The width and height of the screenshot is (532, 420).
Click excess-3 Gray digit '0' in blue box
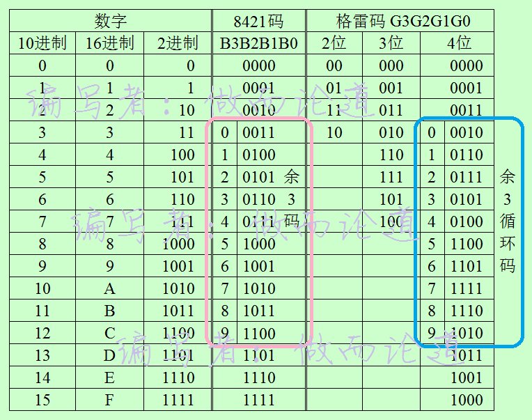[432, 132]
